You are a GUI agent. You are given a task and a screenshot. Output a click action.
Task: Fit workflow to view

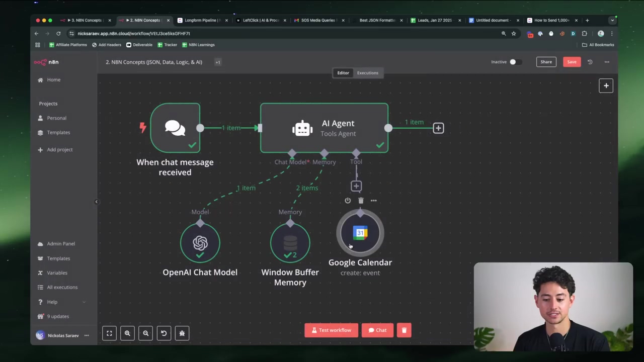coord(109,333)
